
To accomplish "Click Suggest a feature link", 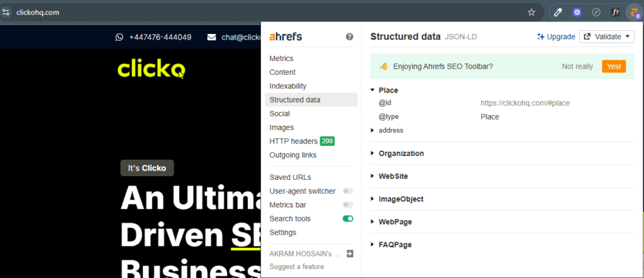I will click(297, 267).
